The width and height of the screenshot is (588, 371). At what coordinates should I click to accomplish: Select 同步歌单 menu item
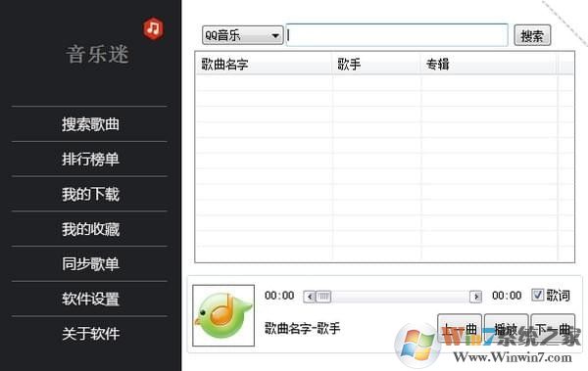coord(90,264)
